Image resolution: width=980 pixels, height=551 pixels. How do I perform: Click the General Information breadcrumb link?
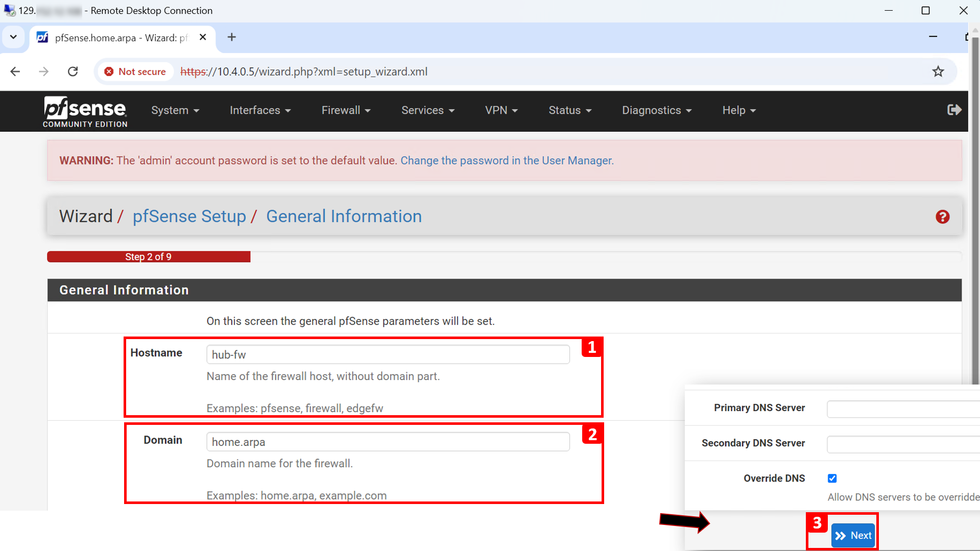click(x=344, y=217)
